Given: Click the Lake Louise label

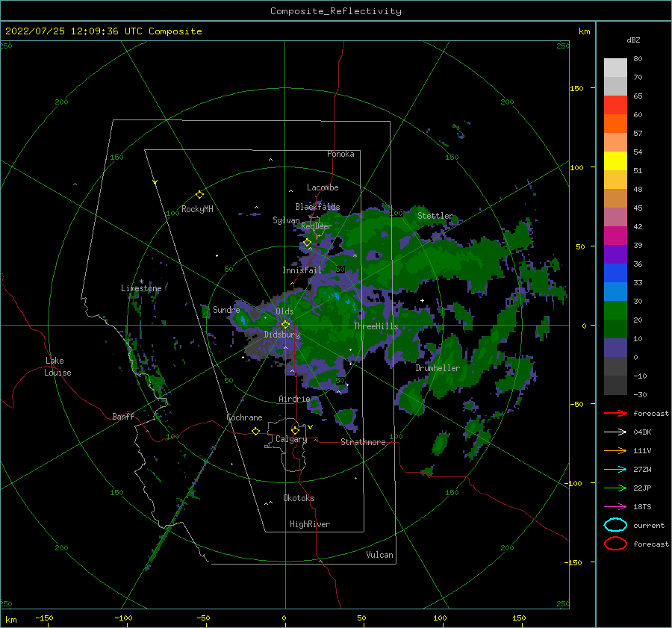Looking at the screenshot, I should [x=57, y=367].
